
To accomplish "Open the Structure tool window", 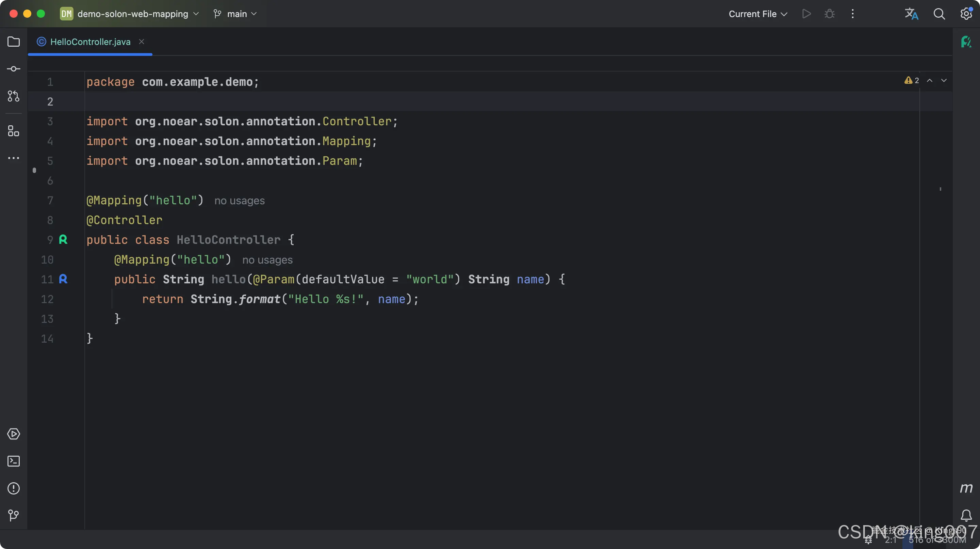I will [x=14, y=131].
